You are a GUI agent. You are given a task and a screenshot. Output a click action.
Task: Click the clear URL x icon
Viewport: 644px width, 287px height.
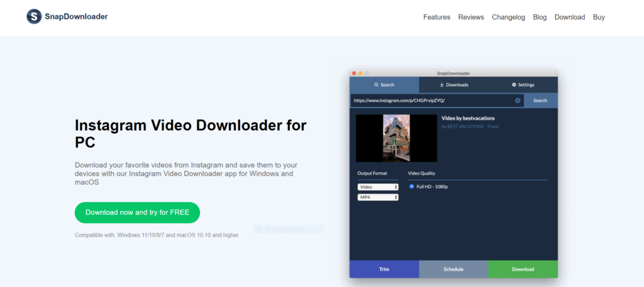tap(518, 100)
